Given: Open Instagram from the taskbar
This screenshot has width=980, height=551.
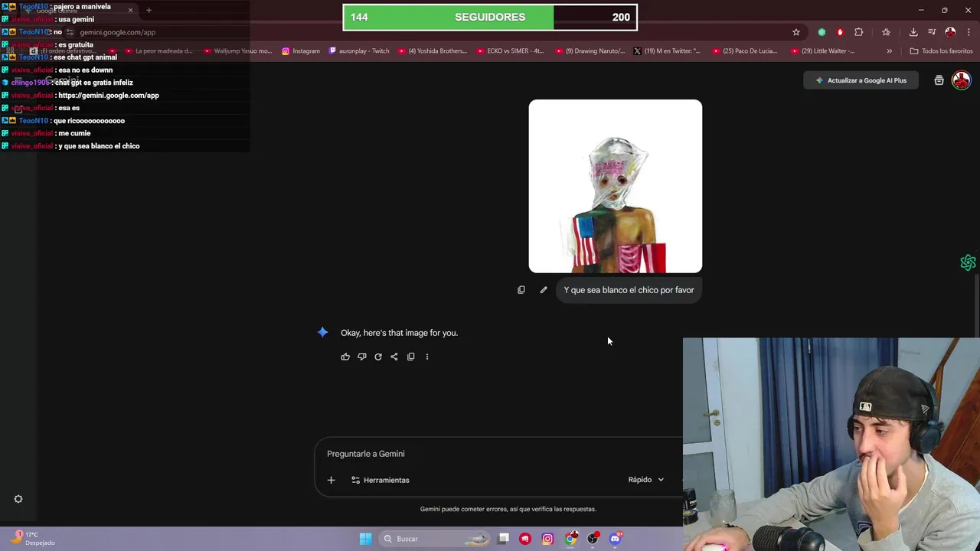Looking at the screenshot, I should point(547,539).
